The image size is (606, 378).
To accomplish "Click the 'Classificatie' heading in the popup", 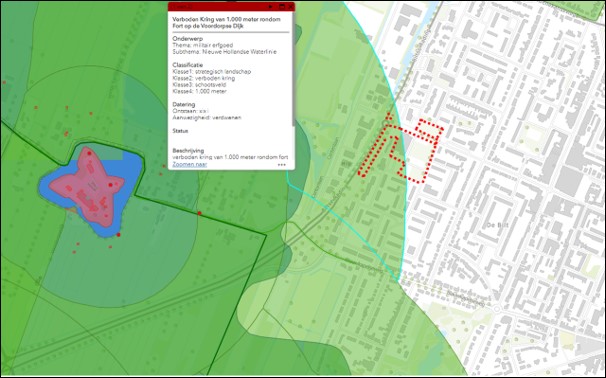I will 187,65.
